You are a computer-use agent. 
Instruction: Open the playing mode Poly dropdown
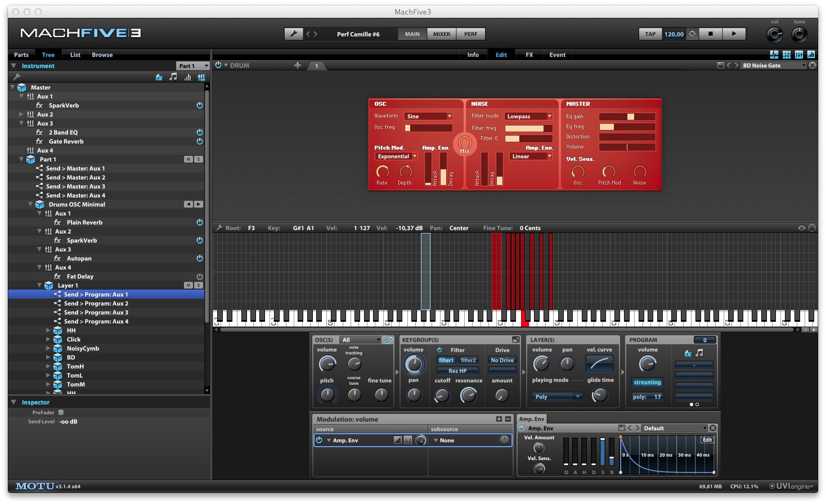click(x=556, y=397)
